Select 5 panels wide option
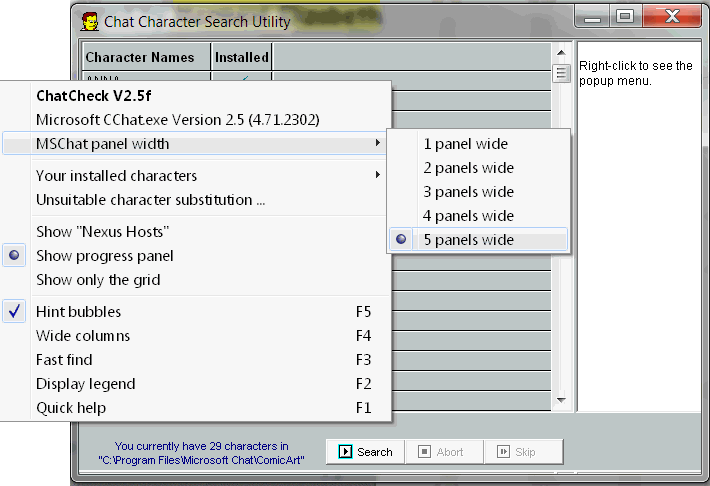710x486 pixels. (x=468, y=240)
